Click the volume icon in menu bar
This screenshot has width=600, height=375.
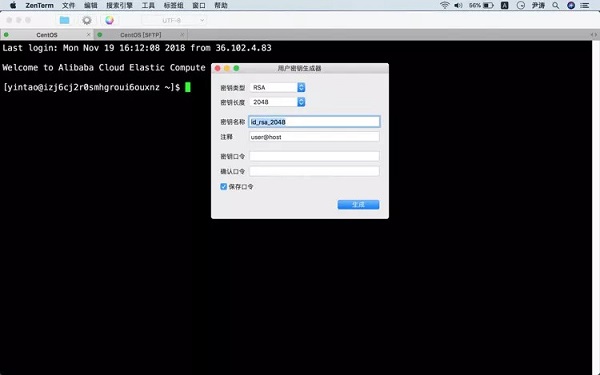[458, 5]
